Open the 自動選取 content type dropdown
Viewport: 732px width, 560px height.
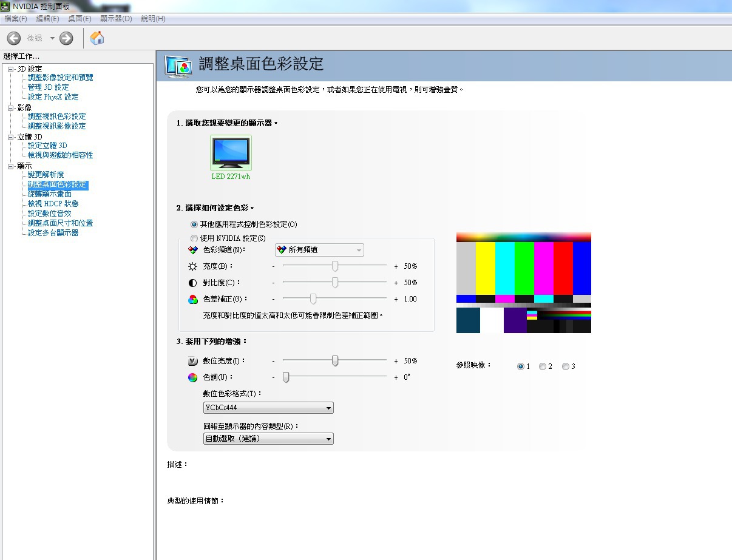coord(268,439)
